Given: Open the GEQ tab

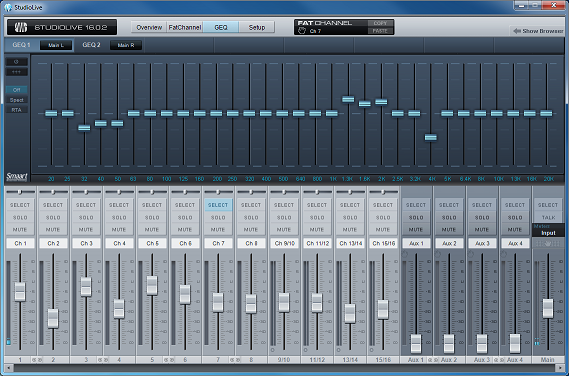Looking at the screenshot, I should tap(221, 27).
